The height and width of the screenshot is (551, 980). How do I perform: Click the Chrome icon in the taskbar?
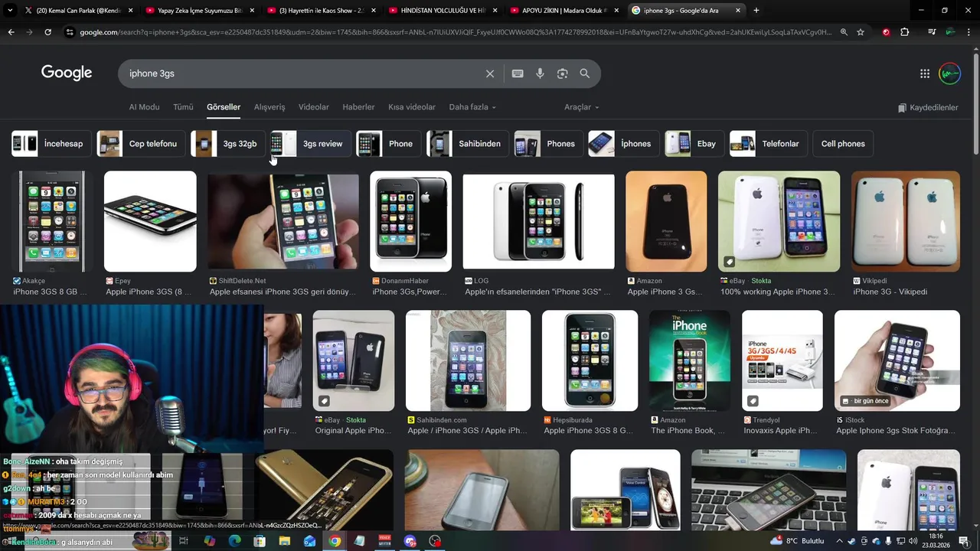point(335,541)
